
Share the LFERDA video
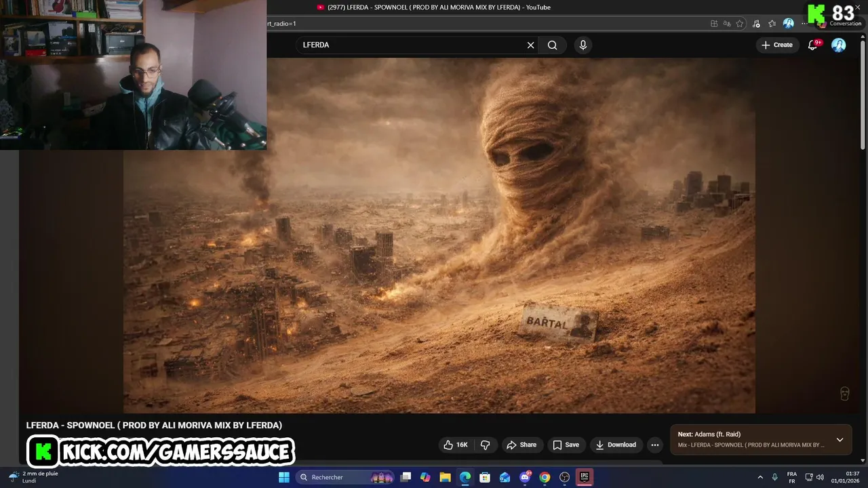coord(521,445)
